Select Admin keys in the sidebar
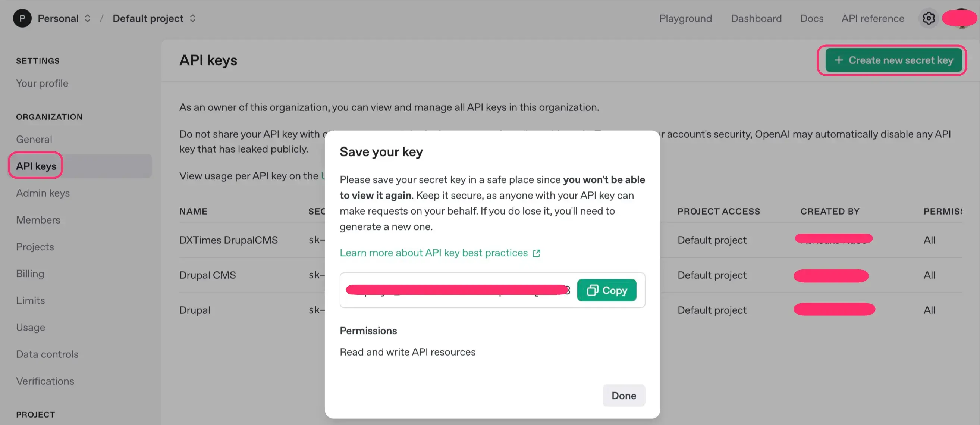This screenshot has width=980, height=425. [43, 193]
